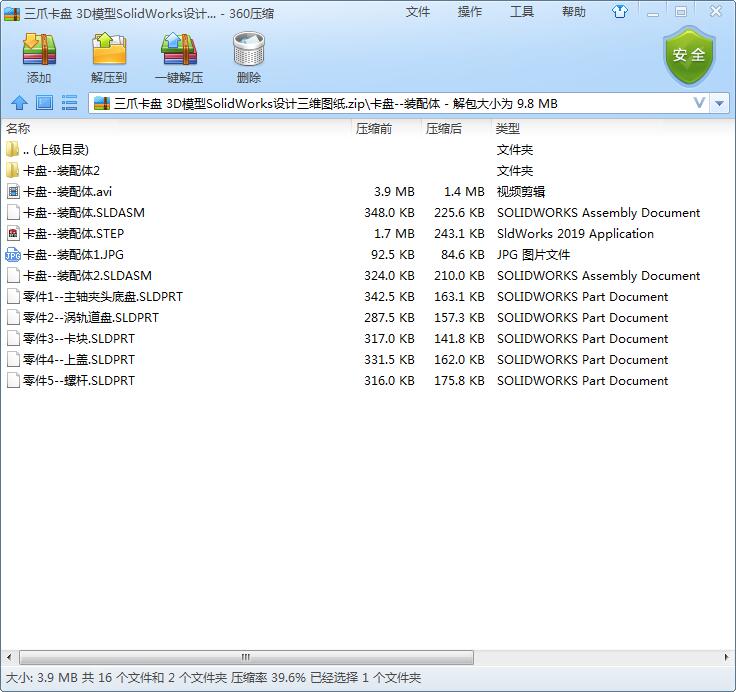The height and width of the screenshot is (692, 736).
Task: Click the status bar summary text
Action: (213, 677)
